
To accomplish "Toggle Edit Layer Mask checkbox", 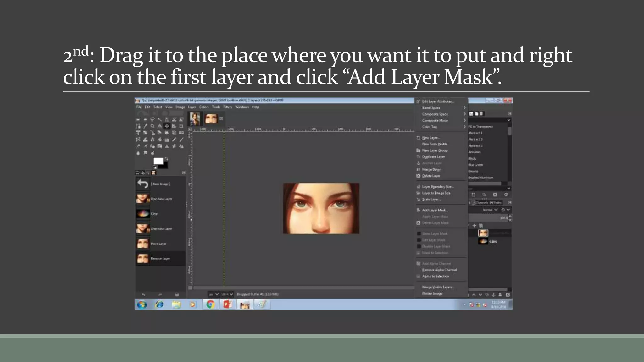I will [419, 240].
